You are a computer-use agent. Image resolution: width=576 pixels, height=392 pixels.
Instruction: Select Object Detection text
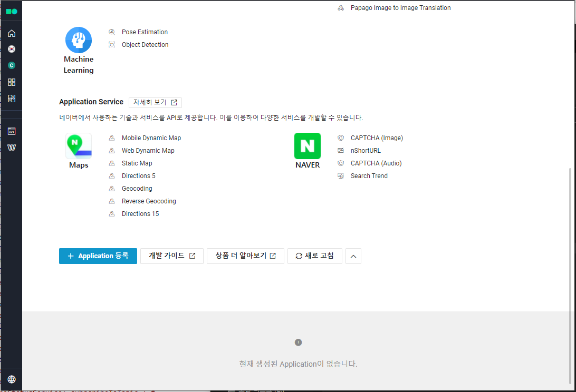click(x=145, y=44)
